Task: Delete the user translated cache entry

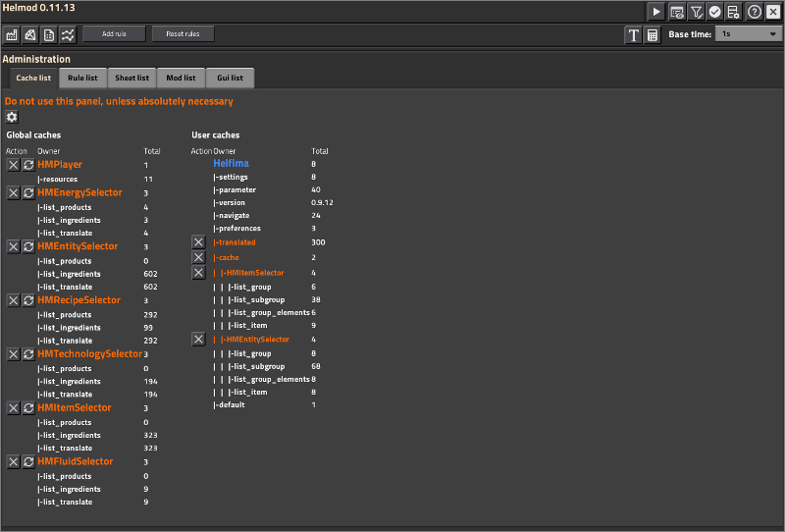Action: (198, 242)
